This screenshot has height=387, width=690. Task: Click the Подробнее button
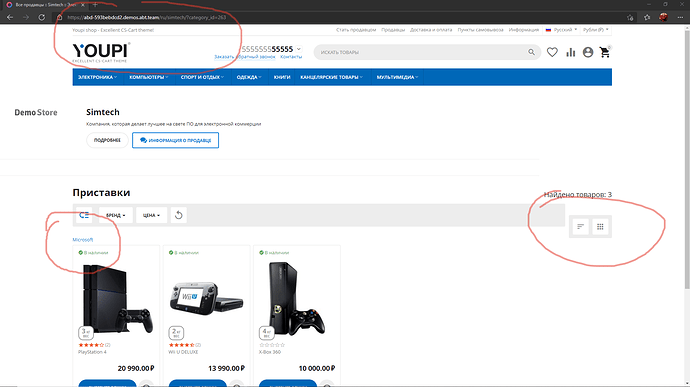107,140
